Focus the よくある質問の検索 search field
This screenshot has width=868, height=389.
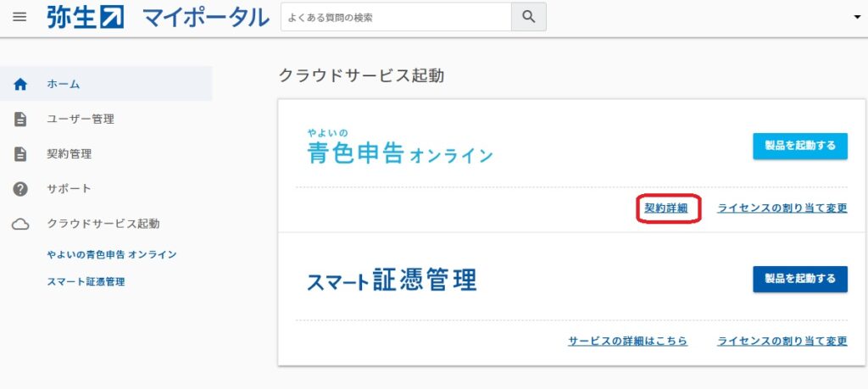[396, 17]
